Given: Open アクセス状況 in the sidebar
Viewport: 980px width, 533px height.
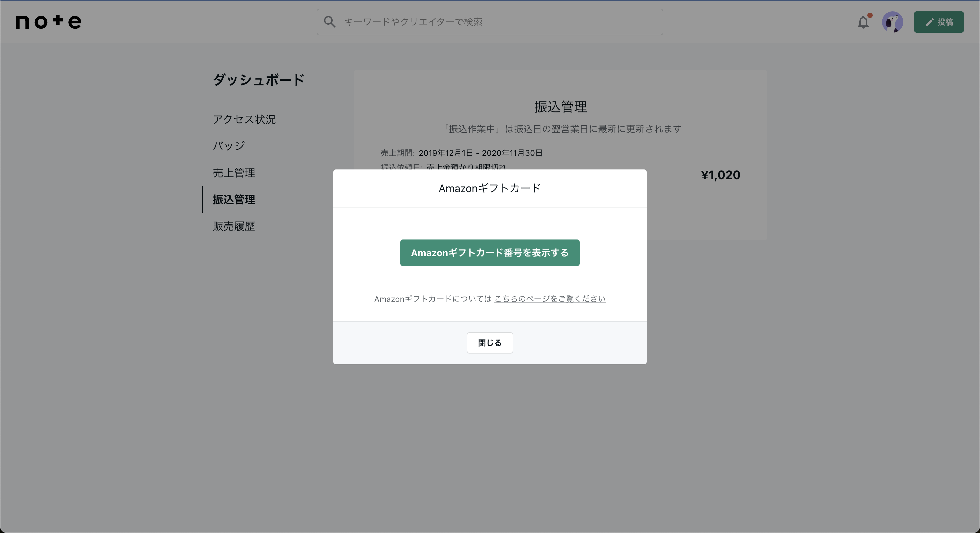Looking at the screenshot, I should (244, 119).
